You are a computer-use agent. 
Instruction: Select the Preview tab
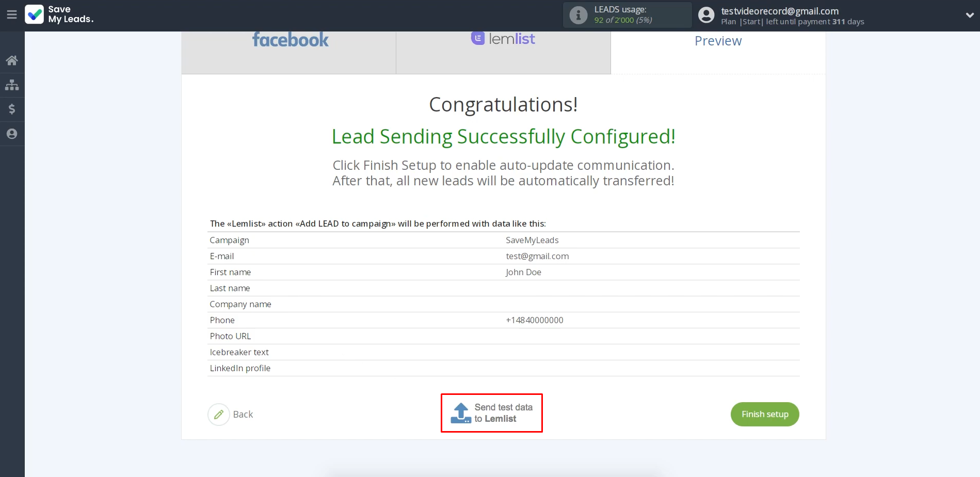pos(718,53)
